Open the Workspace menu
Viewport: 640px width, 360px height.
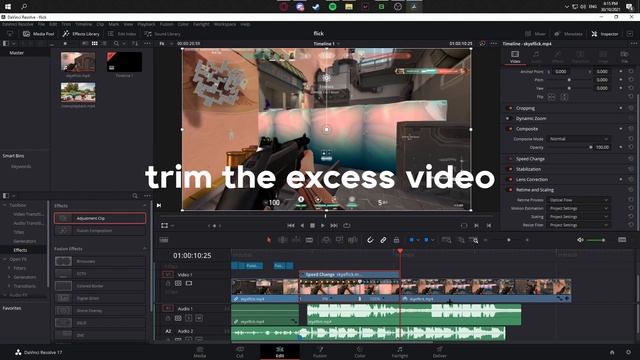(225, 24)
